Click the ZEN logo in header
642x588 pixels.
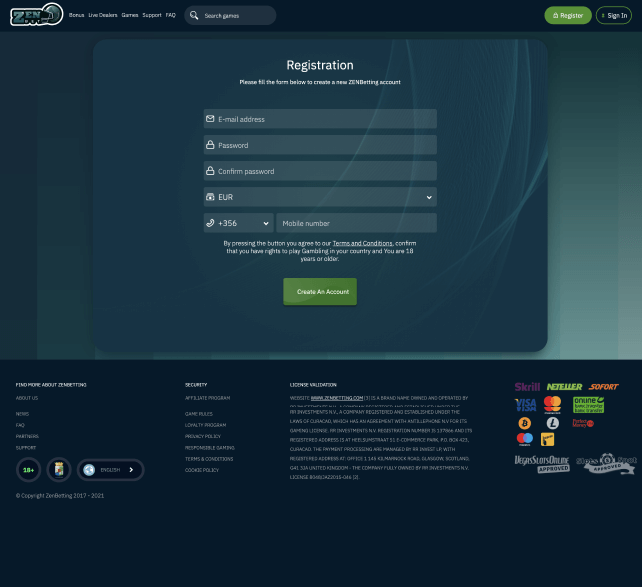click(x=36, y=15)
